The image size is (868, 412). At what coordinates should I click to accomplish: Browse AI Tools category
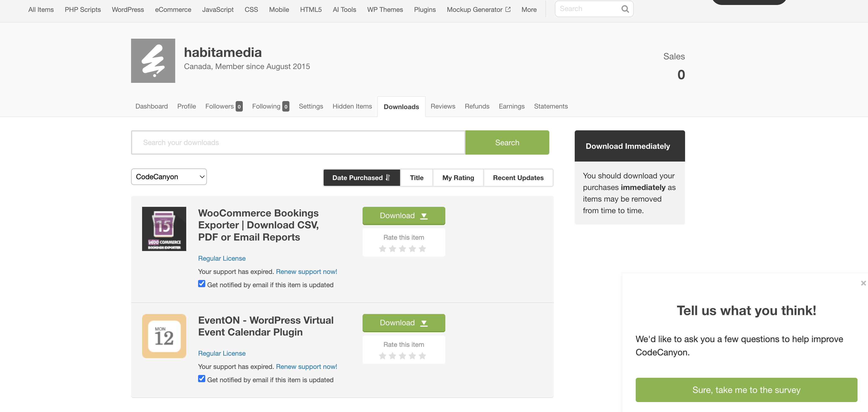click(344, 9)
